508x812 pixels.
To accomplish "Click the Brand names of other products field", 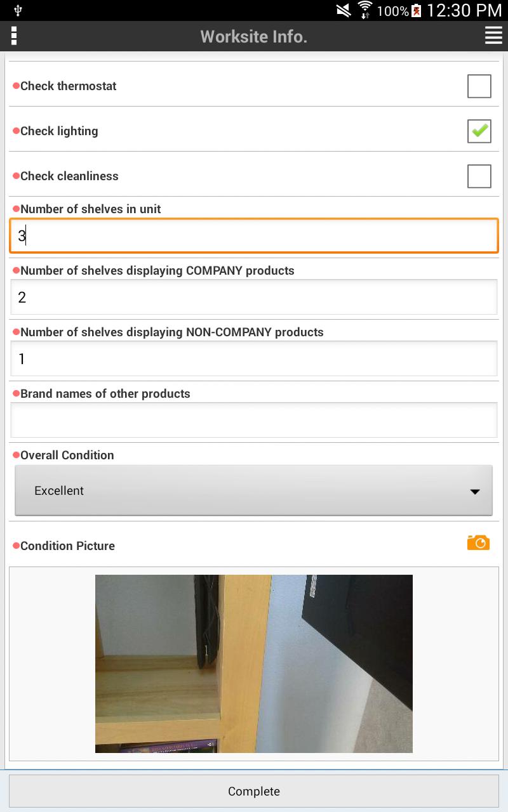I will 254,420.
